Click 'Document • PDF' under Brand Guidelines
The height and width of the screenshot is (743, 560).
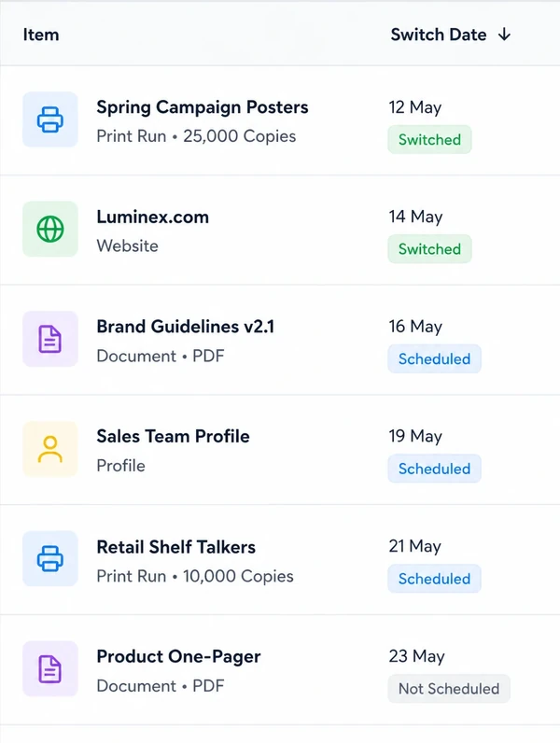[161, 357]
